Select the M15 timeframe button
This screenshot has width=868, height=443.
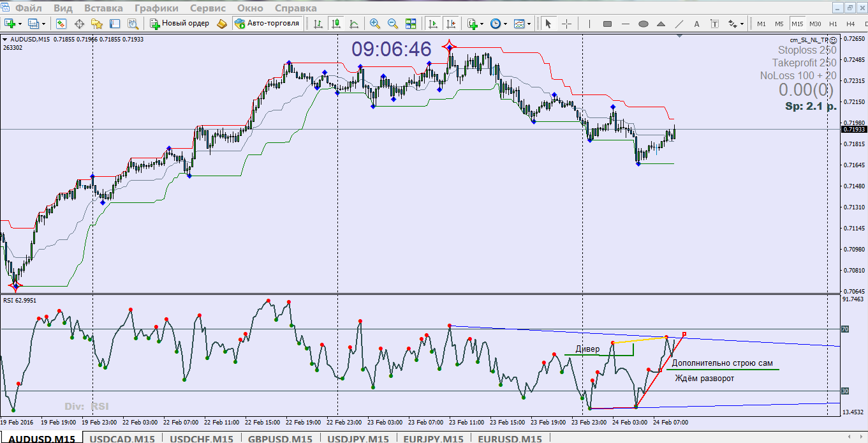click(797, 24)
